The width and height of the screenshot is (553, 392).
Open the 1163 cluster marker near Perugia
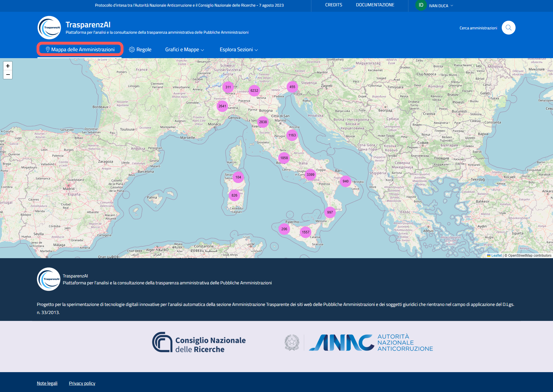click(x=292, y=135)
